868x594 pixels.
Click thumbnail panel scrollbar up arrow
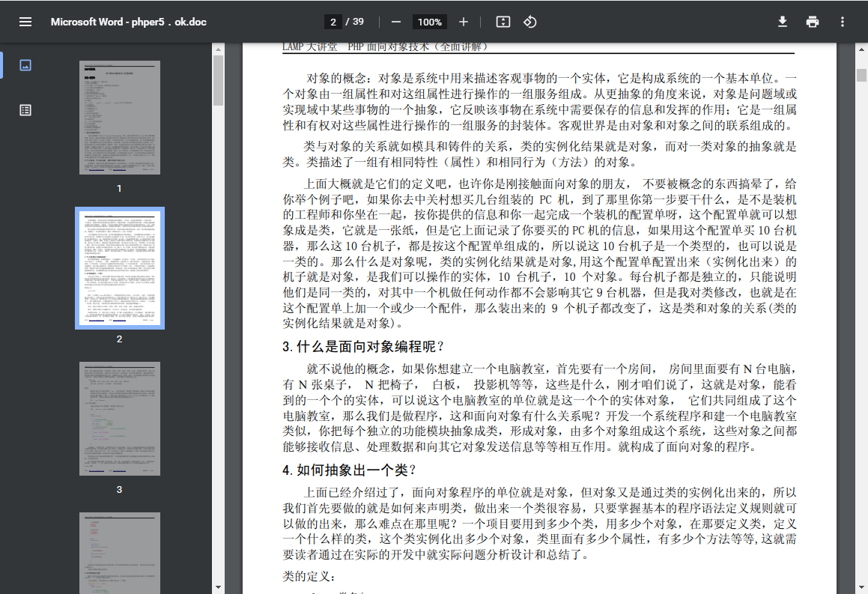218,49
